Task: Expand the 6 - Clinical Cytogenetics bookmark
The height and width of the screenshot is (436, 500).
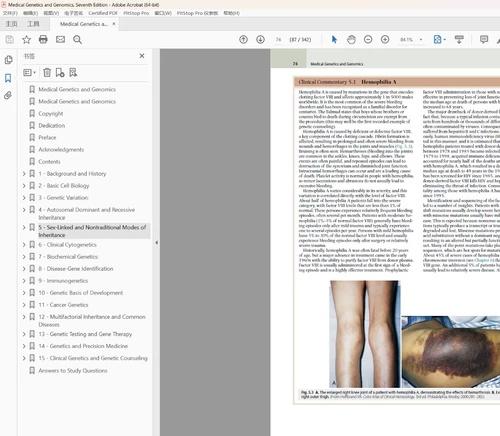Action: pyautogui.click(x=24, y=245)
